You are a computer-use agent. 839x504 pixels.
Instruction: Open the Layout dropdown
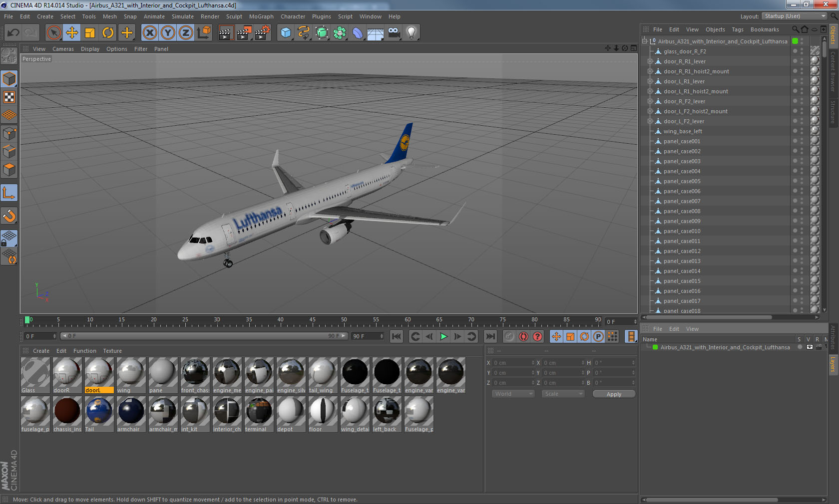pyautogui.click(x=795, y=16)
